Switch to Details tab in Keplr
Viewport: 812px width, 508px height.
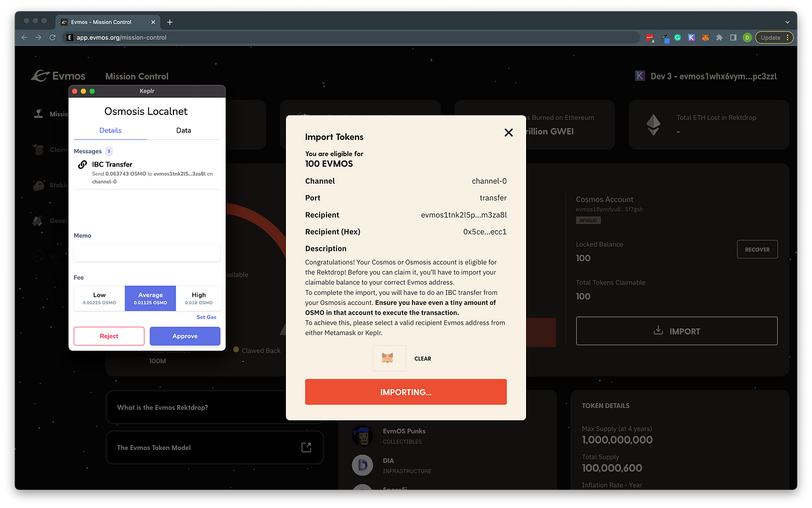click(110, 131)
